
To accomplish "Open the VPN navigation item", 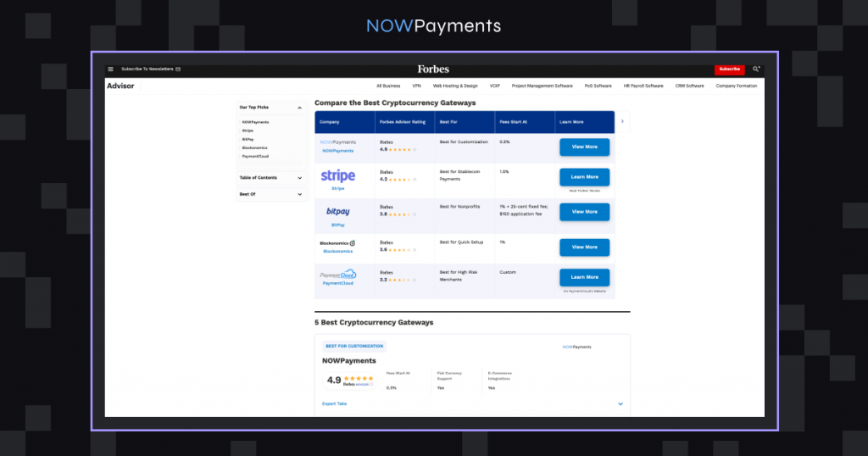I will [x=416, y=86].
